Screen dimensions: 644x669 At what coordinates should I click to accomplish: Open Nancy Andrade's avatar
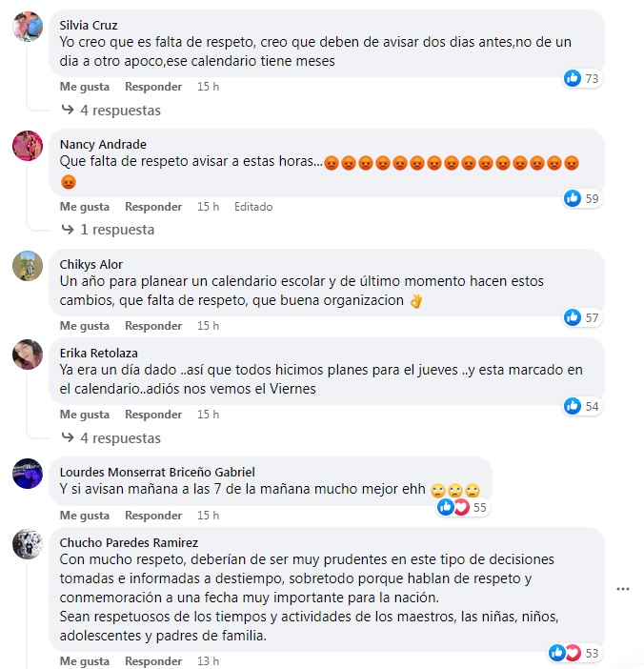coord(28,146)
